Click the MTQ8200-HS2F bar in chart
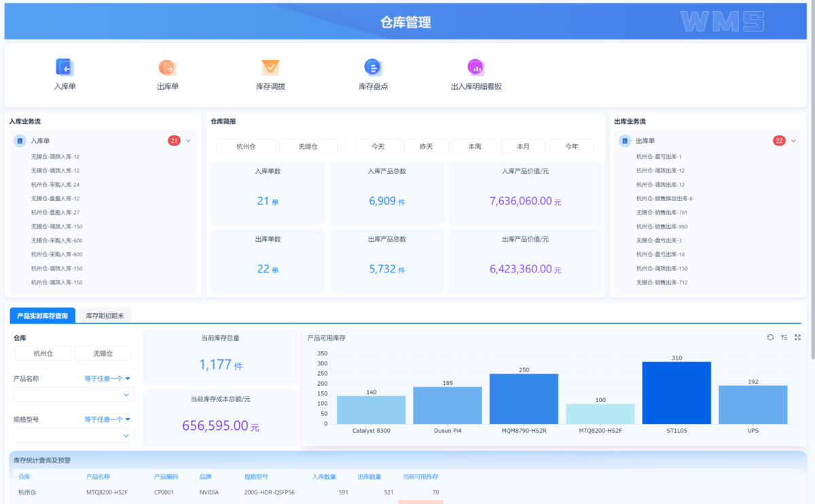815x504 pixels. [x=600, y=414]
